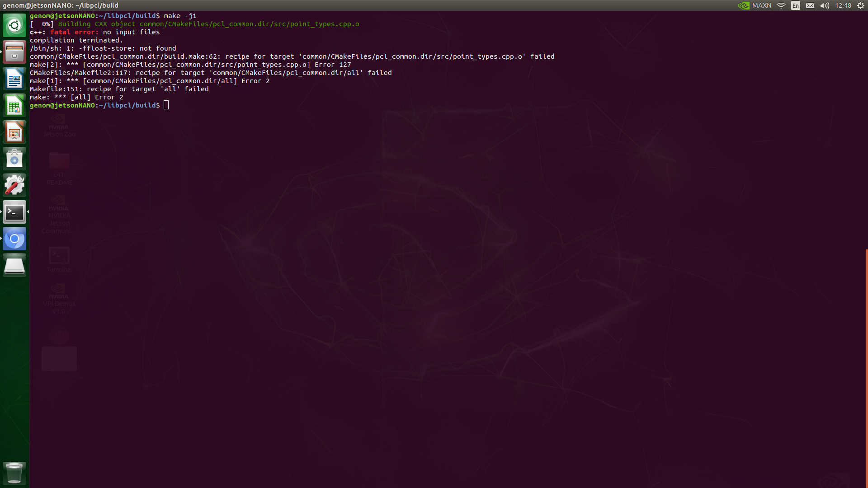Open System Settings wrench icon in launcher
The image size is (868, 488).
[14, 185]
